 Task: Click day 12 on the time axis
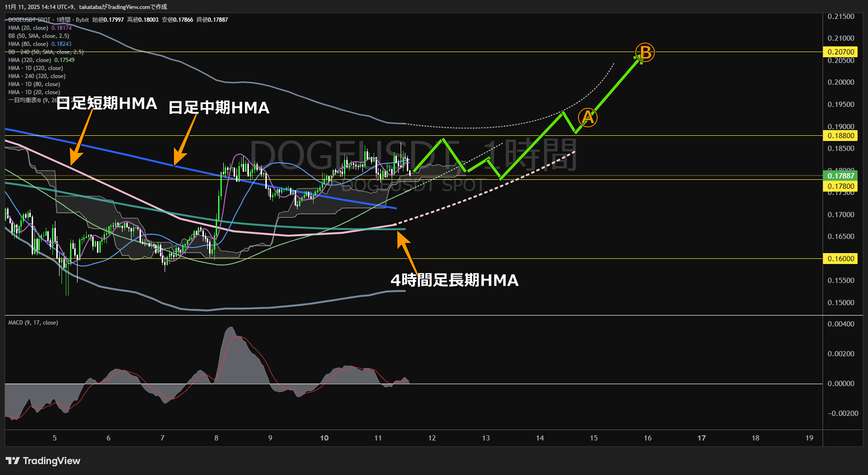432,438
